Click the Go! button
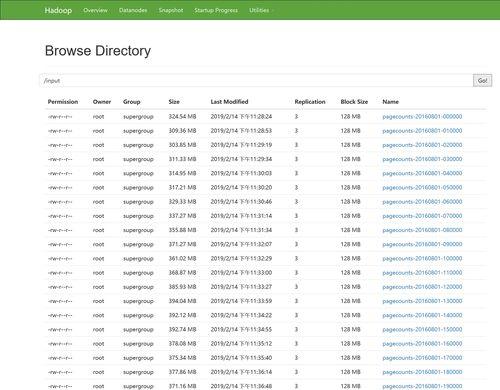The image size is (500, 390). 482,80
